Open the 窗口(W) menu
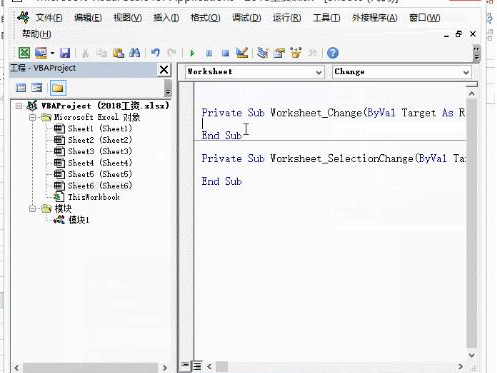Screen dimensions: 497x373 point(425,17)
